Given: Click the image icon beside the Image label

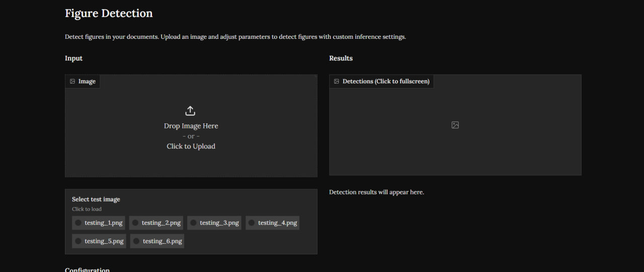Looking at the screenshot, I should (72, 81).
